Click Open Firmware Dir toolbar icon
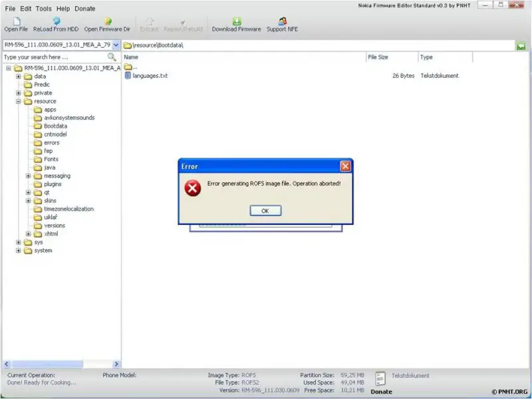 pyautogui.click(x=108, y=21)
